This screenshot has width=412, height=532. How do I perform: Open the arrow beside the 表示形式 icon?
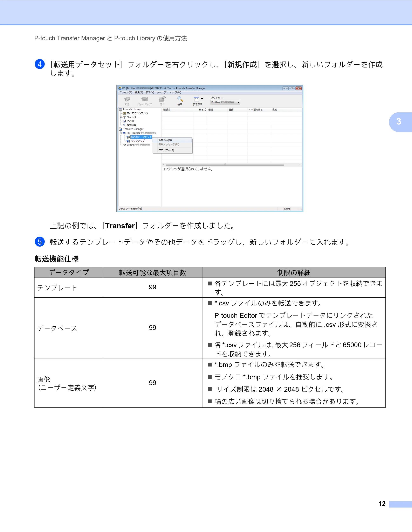(202, 99)
